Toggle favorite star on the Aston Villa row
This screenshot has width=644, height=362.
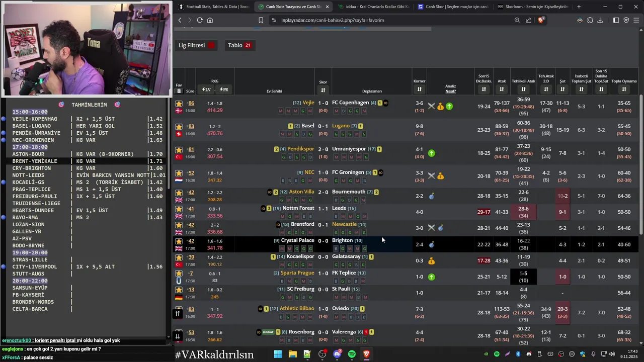click(179, 193)
